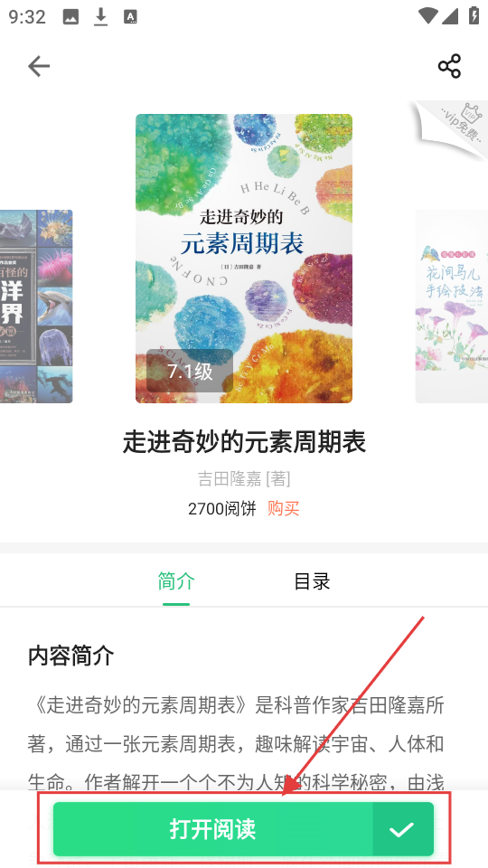Tap the 2700阅饼 price text
Image resolution: width=488 pixels, height=868 pixels.
[222, 508]
